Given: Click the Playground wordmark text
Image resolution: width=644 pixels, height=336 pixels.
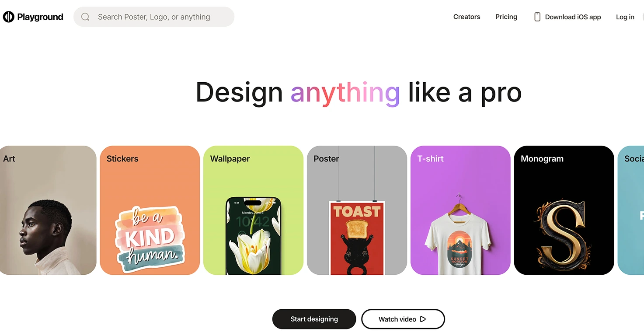Looking at the screenshot, I should pyautogui.click(x=40, y=17).
